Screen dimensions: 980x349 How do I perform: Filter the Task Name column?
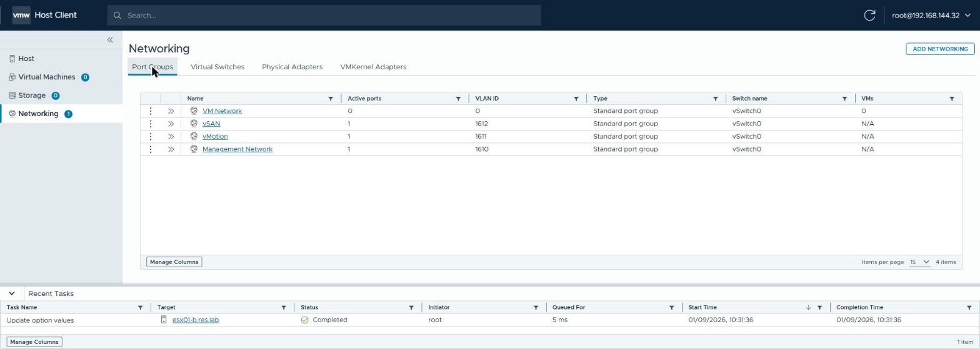tap(140, 308)
